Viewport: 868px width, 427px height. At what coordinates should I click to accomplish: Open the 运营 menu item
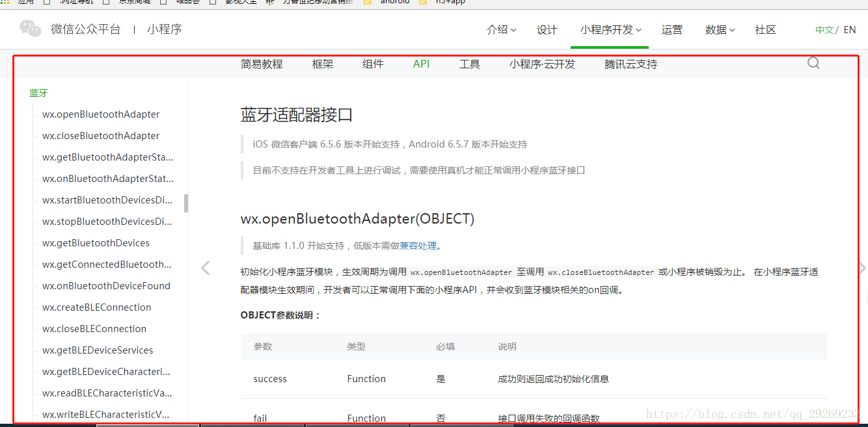pyautogui.click(x=672, y=30)
